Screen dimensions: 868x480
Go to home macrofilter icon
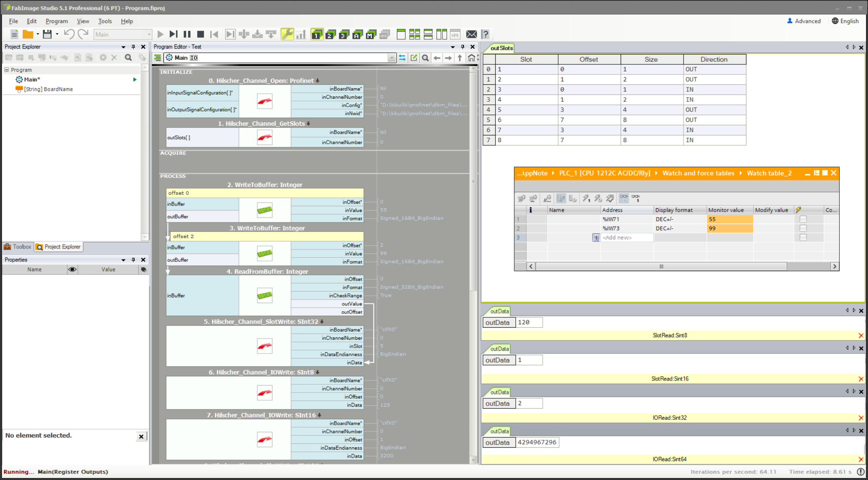pos(471,58)
